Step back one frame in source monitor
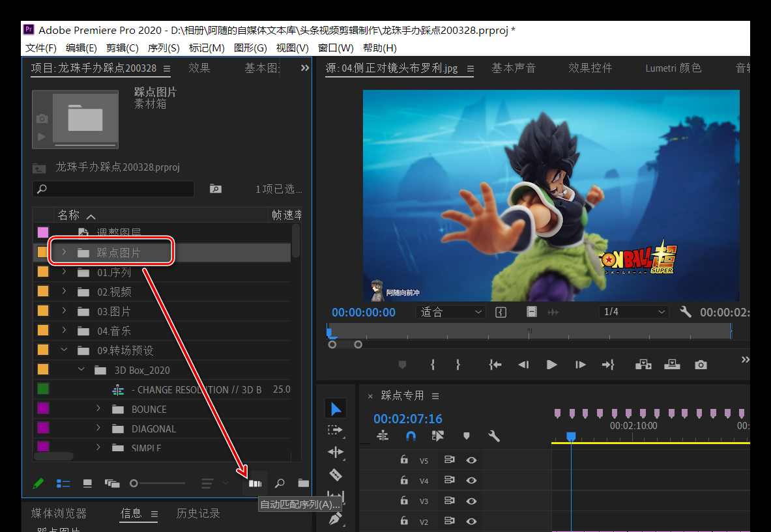 (x=523, y=365)
